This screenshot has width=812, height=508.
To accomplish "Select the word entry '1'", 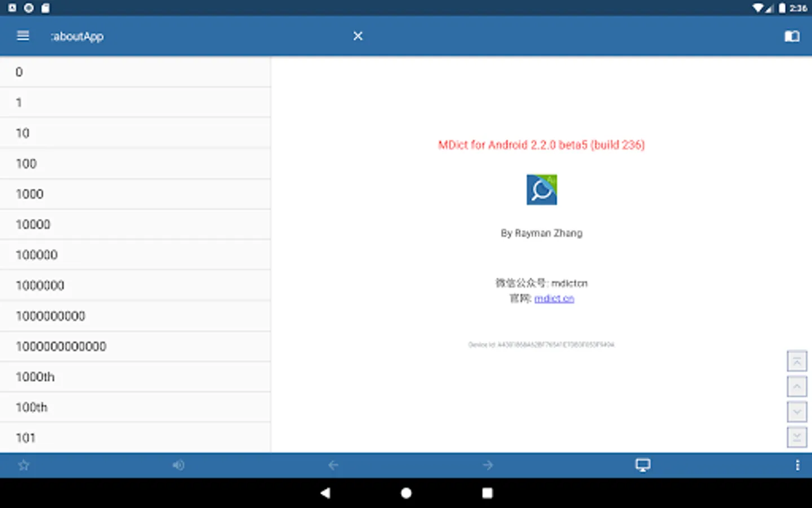I will 135,103.
